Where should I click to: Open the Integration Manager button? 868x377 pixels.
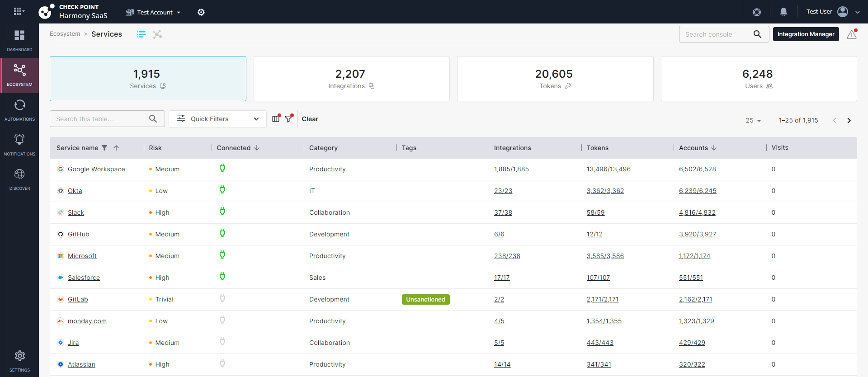click(x=806, y=34)
